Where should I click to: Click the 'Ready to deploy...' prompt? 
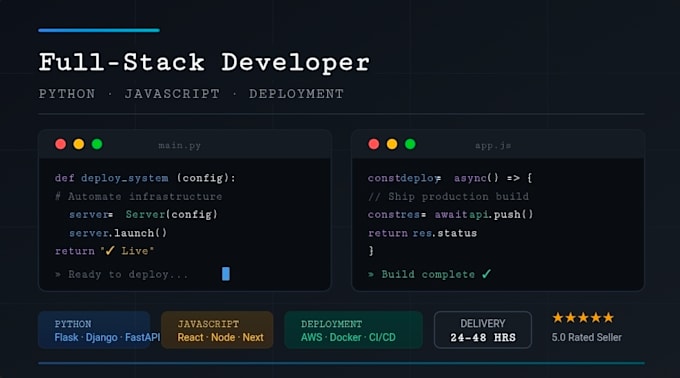coord(122,274)
